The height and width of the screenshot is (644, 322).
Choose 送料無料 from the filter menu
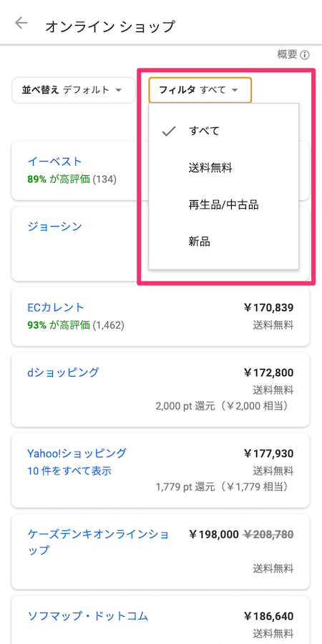224,168
